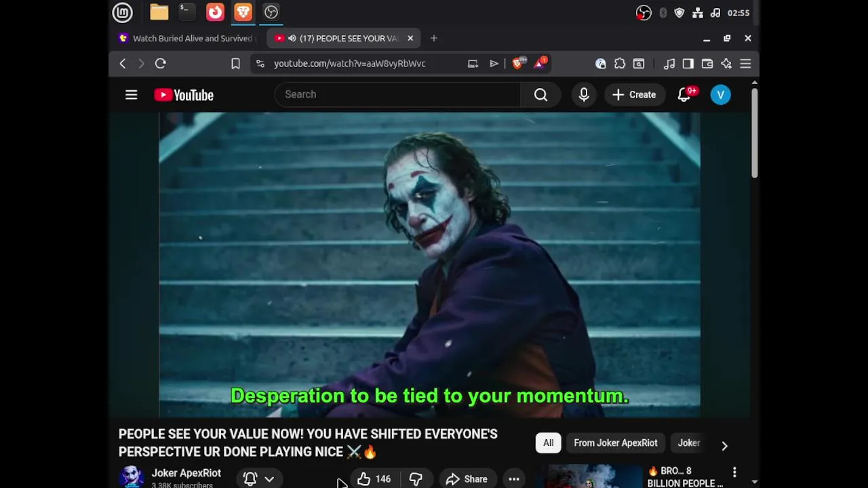
Task: Open picture-in-picture/cast icon in address bar
Action: (x=473, y=64)
